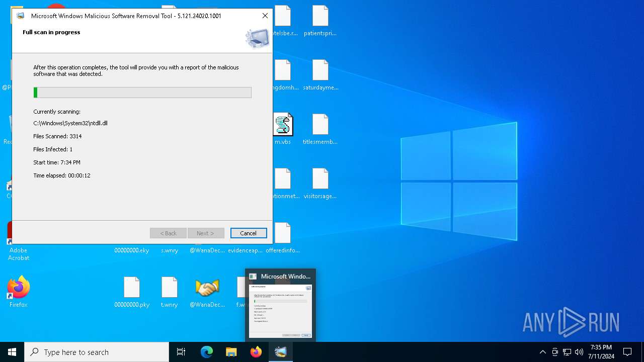Viewport: 644px width, 362px height.
Task: Open the clock showing 7:35 PM
Action: (x=601, y=352)
